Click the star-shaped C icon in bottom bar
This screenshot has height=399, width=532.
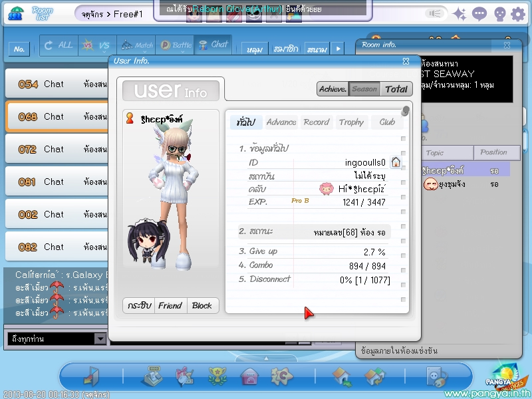(282, 376)
